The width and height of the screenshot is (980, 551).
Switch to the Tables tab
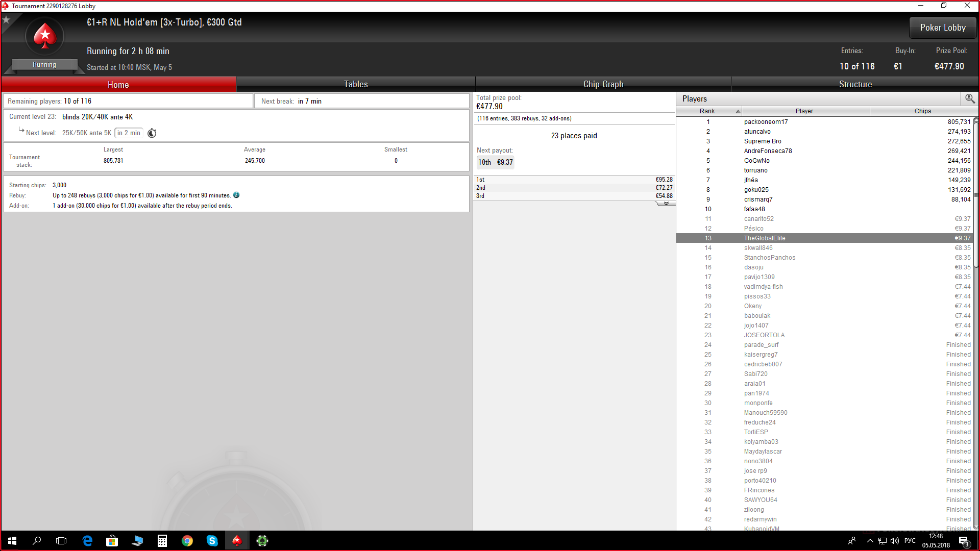[356, 84]
